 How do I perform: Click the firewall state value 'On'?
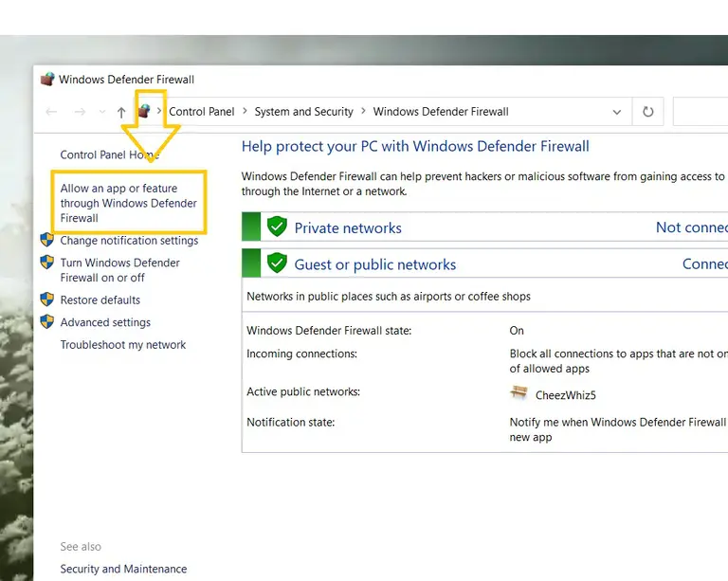click(x=517, y=331)
